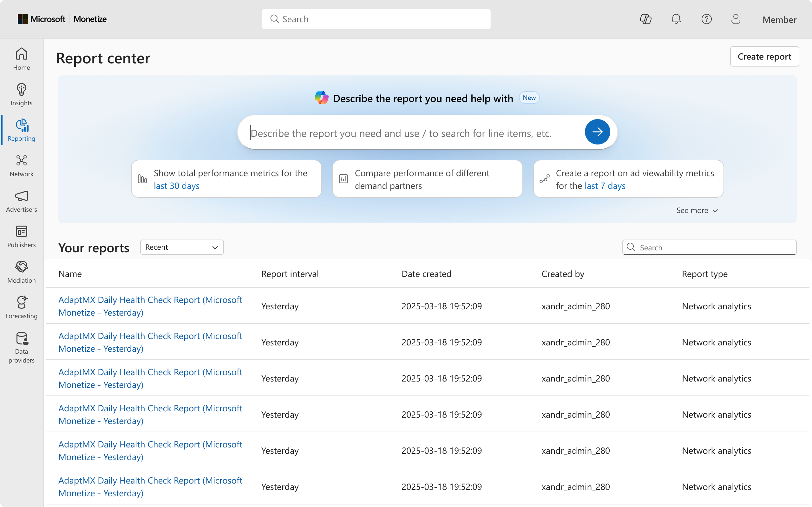The image size is (812, 507).
Task: Choose the Compare performance of demand partners suggestion
Action: click(x=427, y=179)
